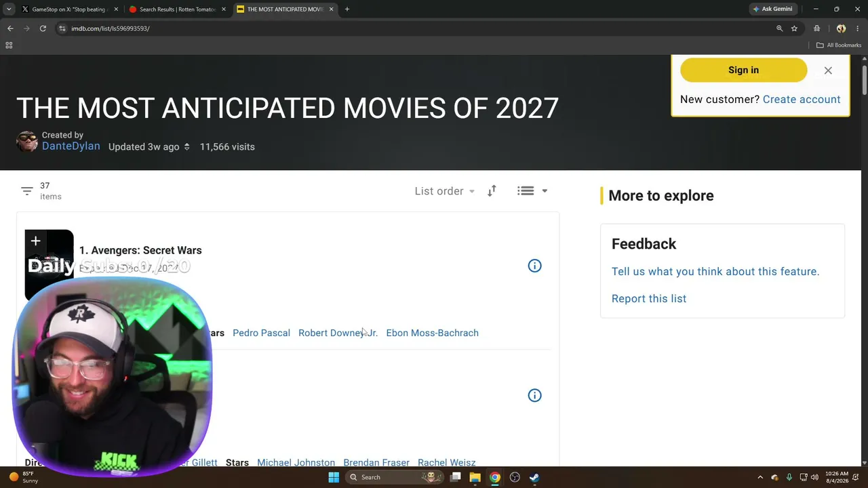The image size is (868, 488).
Task: Click the Ask Gemini button
Action: click(x=773, y=9)
